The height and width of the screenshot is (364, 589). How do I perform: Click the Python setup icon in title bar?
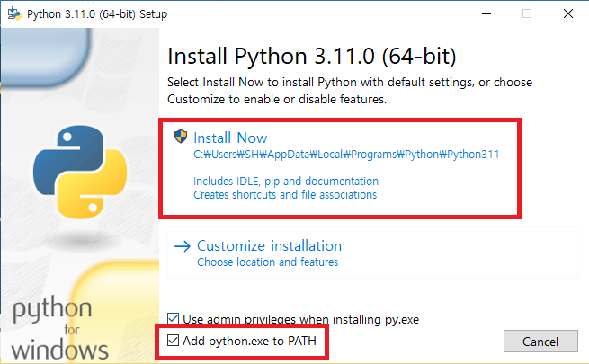click(x=14, y=13)
